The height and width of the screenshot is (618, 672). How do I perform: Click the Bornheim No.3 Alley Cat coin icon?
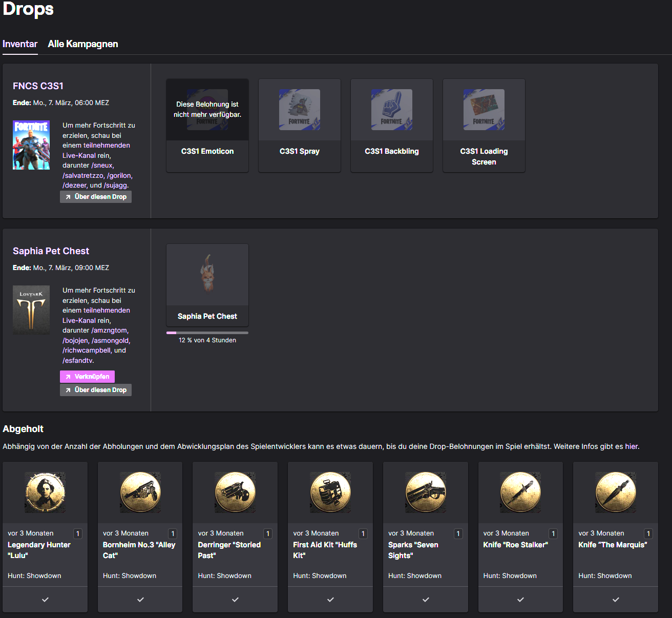tap(140, 492)
